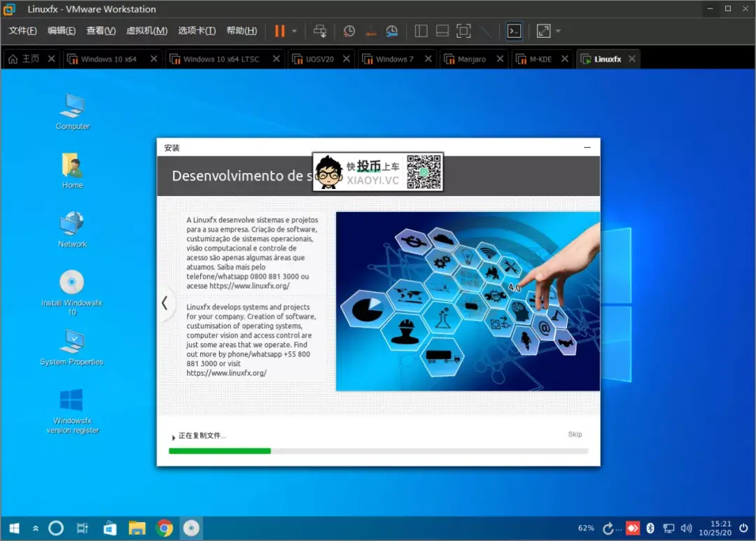Click the send Ctrl+Alt+Del toolbar icon
Viewport: 756px width, 541px height.
click(320, 31)
